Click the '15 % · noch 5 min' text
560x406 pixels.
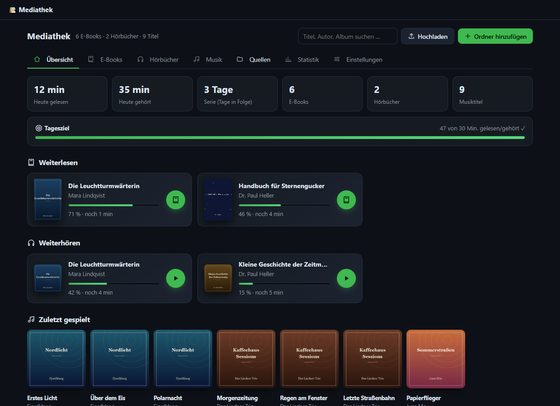(261, 292)
